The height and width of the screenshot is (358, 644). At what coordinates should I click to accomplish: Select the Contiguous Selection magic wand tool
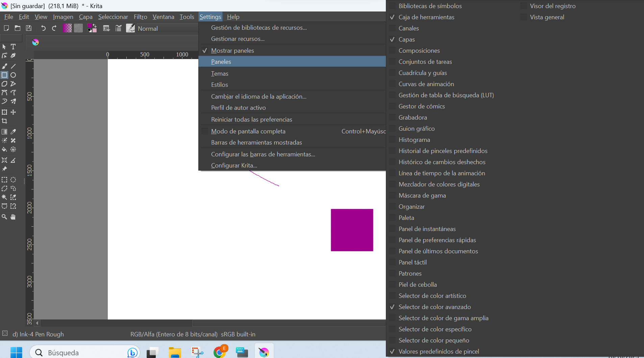click(4, 197)
